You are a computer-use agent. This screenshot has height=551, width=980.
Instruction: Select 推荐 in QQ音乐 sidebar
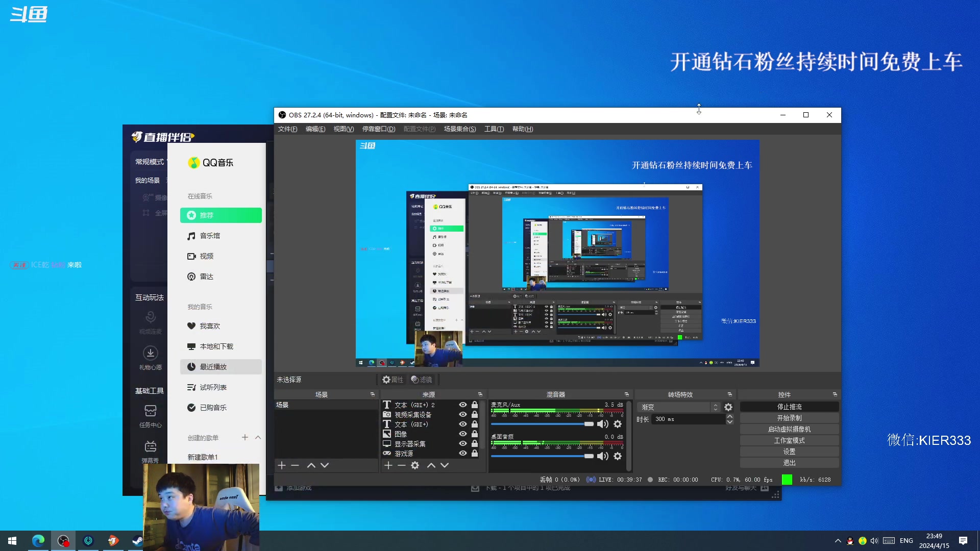coord(221,215)
